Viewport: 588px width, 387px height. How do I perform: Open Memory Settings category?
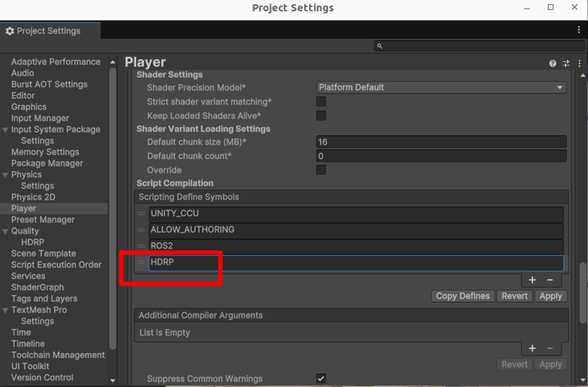(45, 152)
